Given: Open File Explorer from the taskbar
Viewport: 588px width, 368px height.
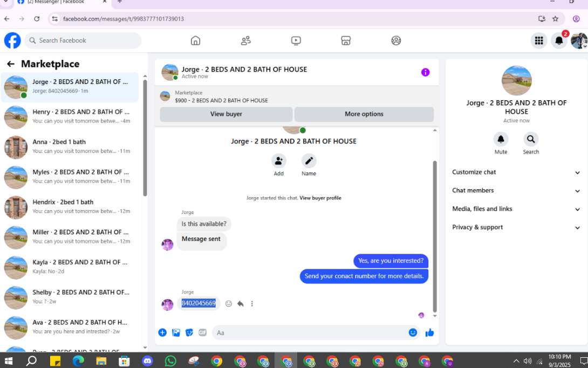Looking at the screenshot, I should tap(101, 361).
